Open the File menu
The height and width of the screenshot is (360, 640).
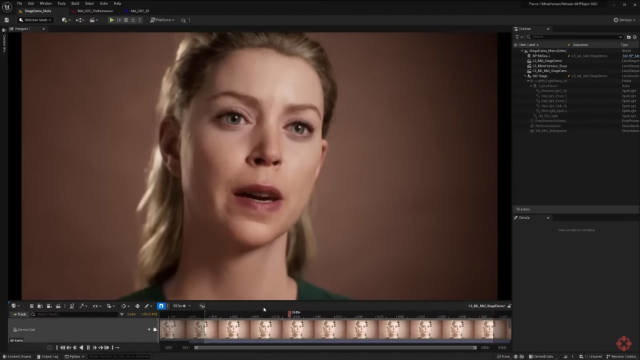pos(19,3)
